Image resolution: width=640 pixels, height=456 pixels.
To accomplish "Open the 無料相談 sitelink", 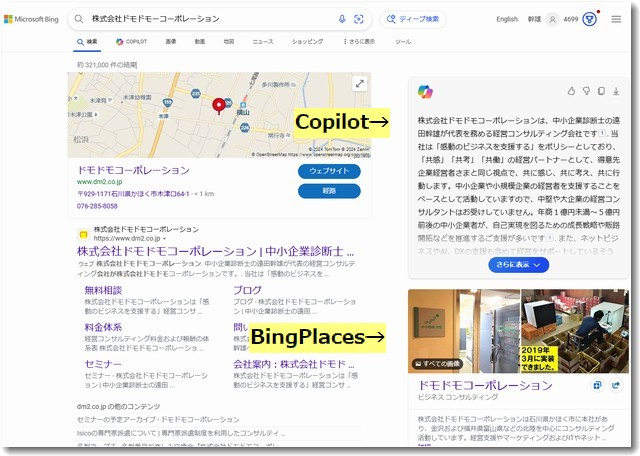I will (x=104, y=290).
